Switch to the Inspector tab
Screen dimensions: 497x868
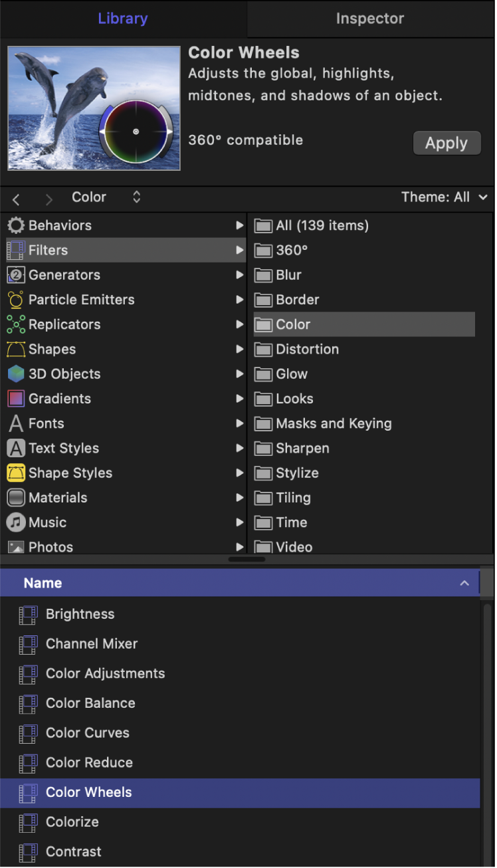tap(369, 18)
